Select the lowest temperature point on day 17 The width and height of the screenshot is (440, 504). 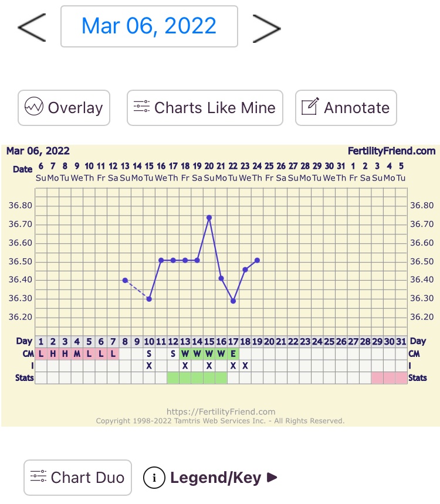tap(233, 301)
